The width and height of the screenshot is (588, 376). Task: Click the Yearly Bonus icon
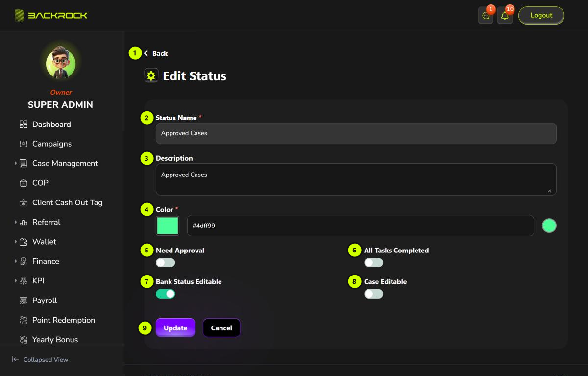24,340
